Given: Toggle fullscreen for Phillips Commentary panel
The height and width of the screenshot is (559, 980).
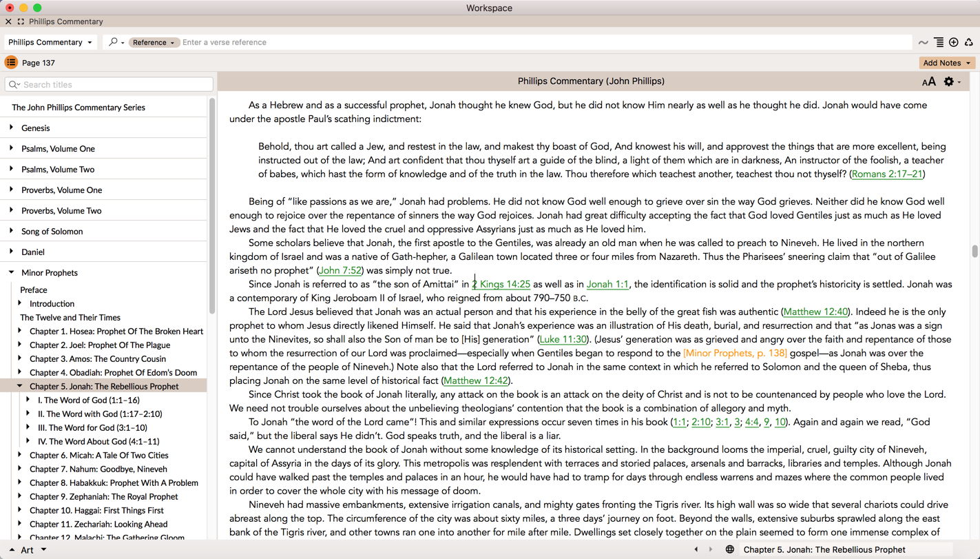Looking at the screenshot, I should click(x=21, y=22).
